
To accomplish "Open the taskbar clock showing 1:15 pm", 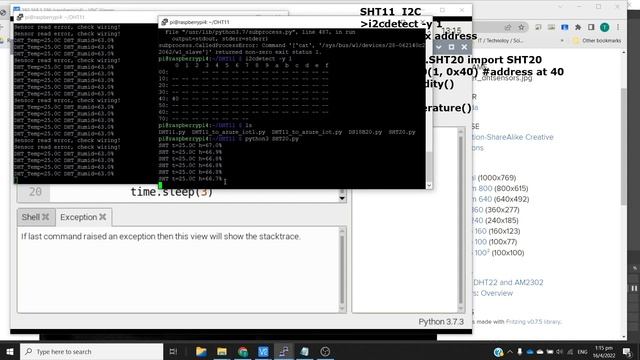I will pos(604,351).
